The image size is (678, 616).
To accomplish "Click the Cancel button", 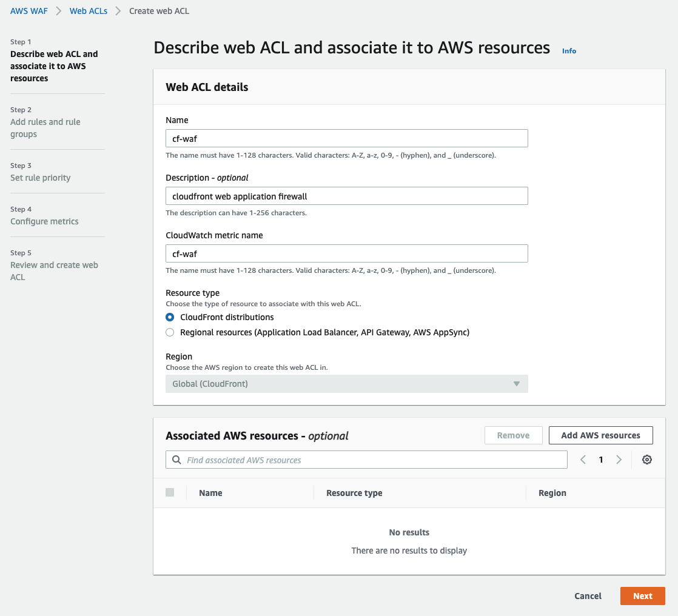I will point(588,595).
